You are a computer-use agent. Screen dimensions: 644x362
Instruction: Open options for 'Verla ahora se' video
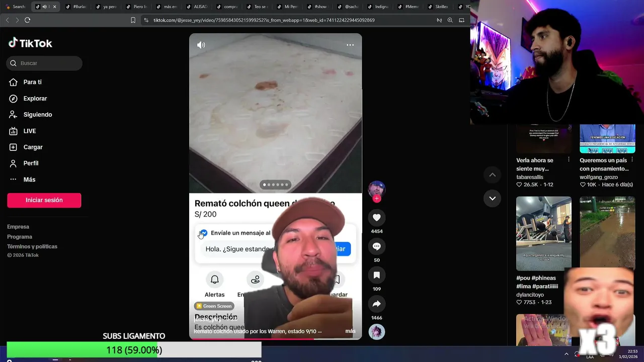tap(569, 159)
